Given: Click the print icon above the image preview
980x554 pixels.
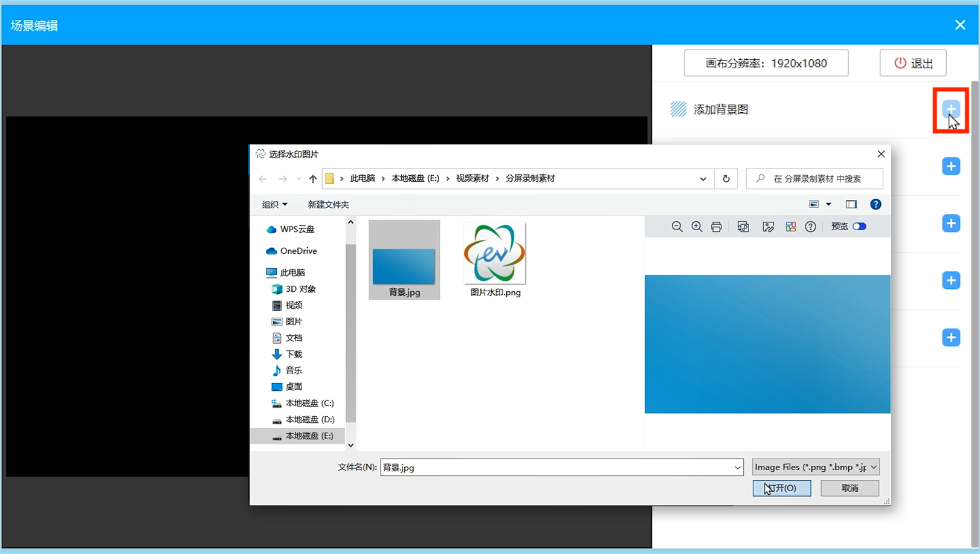Looking at the screenshot, I should pyautogui.click(x=717, y=227).
